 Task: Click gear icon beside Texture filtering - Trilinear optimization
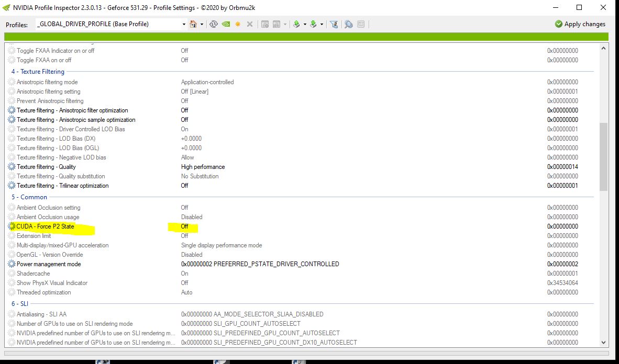coord(12,186)
